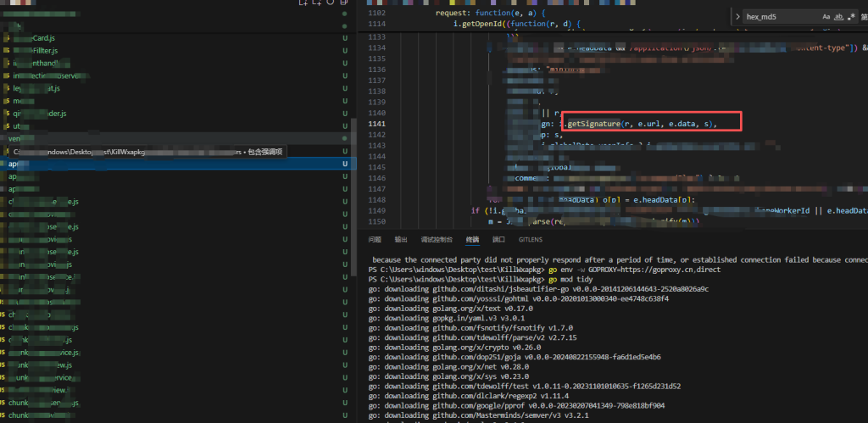
Task: Click the Collapse Folders icon in explorer header
Action: click(344, 3)
